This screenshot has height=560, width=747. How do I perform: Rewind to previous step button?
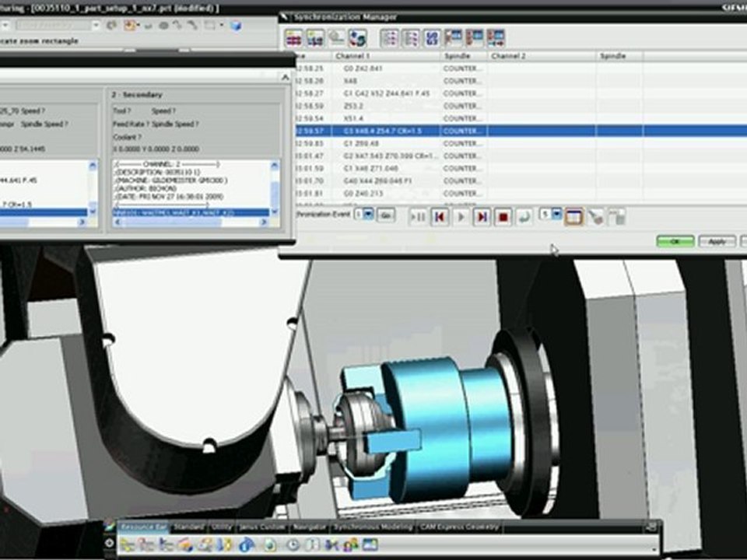point(439,218)
